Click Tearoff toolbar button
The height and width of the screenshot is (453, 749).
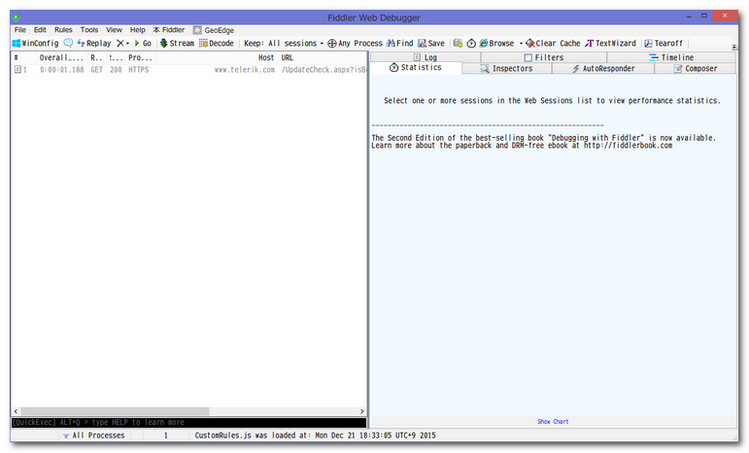(x=663, y=43)
